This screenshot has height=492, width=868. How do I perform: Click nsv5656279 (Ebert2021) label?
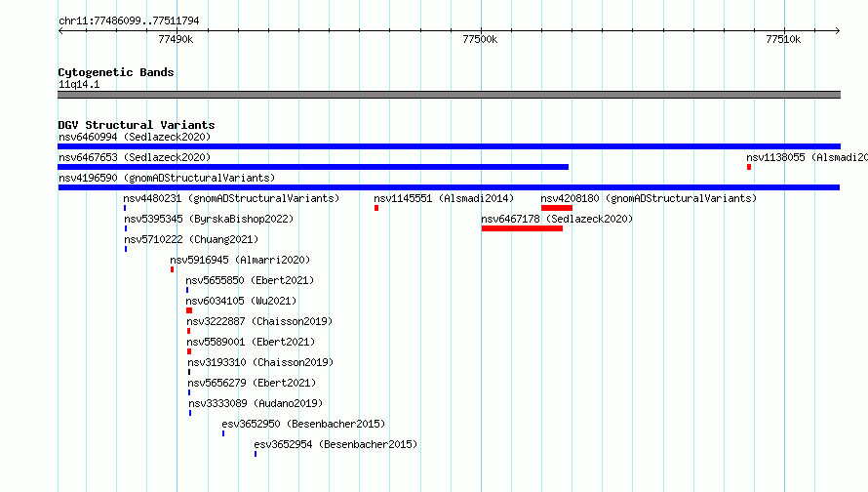(252, 383)
